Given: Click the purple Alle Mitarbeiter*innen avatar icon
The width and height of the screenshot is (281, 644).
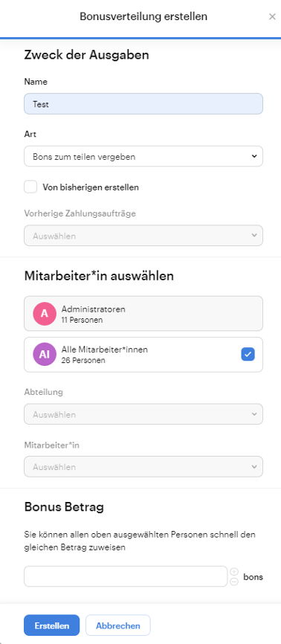Looking at the screenshot, I should [45, 354].
